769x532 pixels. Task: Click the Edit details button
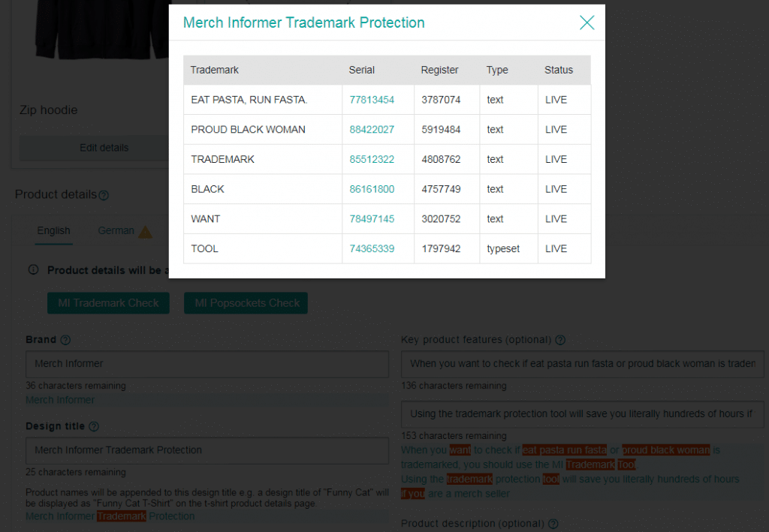click(94, 148)
